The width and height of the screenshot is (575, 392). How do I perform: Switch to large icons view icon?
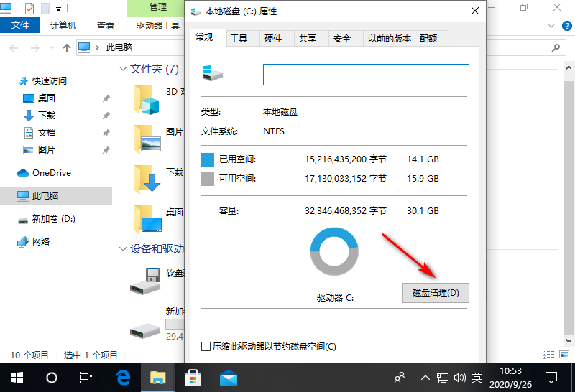coord(564,354)
